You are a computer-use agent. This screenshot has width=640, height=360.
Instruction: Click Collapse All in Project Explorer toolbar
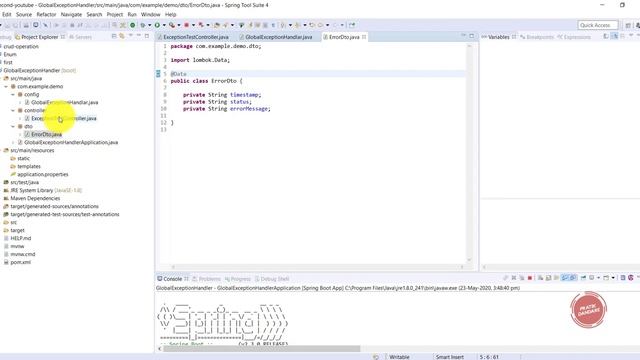[x=114, y=36]
